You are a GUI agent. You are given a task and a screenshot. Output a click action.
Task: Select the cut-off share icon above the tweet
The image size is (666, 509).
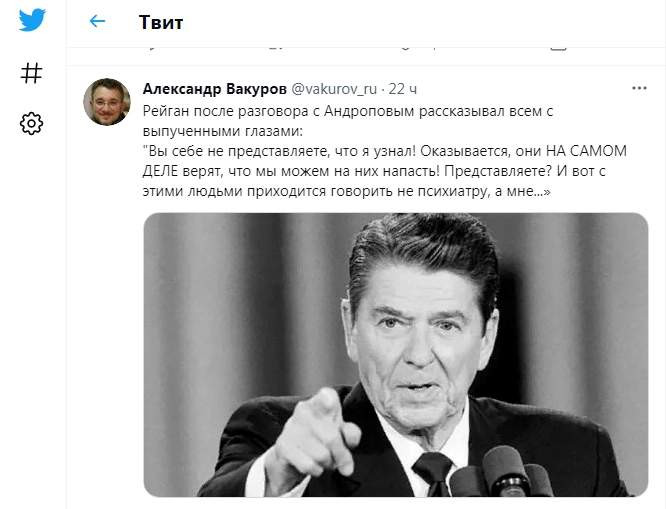click(x=559, y=48)
